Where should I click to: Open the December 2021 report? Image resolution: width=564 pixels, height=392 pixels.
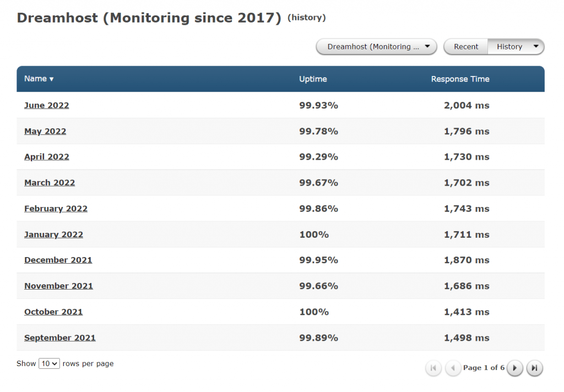pos(58,260)
